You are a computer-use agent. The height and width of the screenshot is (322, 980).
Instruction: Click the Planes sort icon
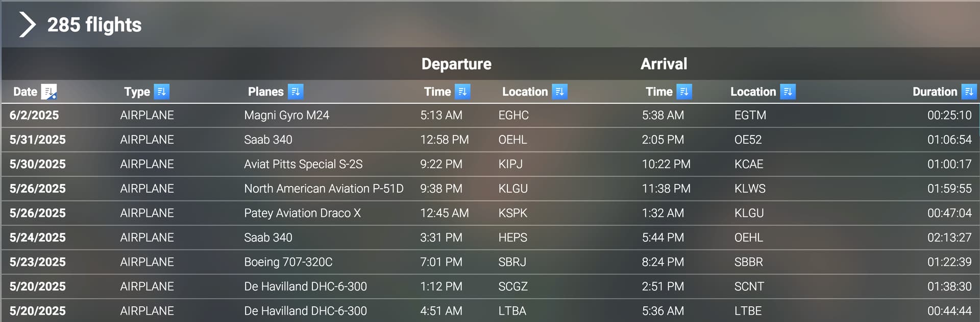pos(296,91)
